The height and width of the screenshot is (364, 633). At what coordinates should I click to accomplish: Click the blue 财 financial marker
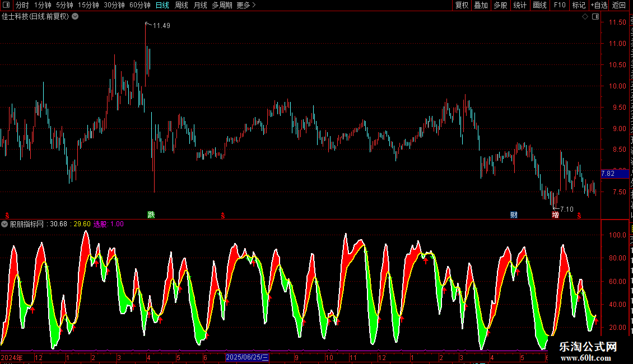pos(514,215)
